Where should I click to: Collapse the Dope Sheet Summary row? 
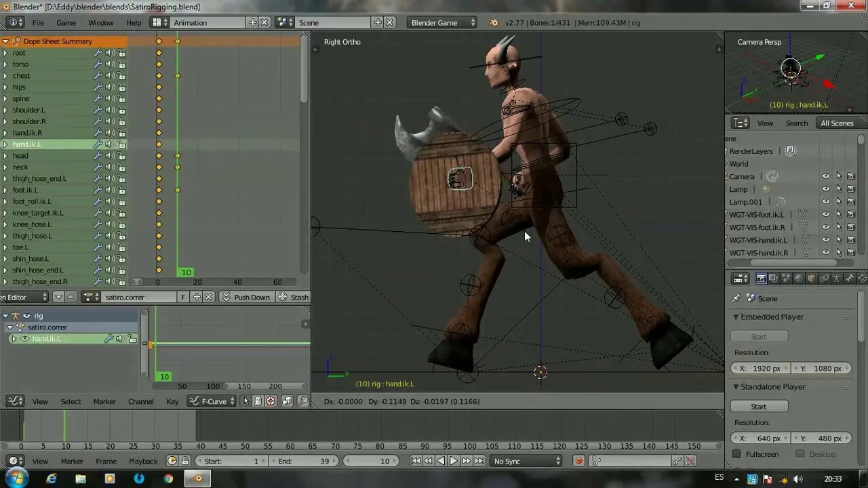pyautogui.click(x=5, y=41)
